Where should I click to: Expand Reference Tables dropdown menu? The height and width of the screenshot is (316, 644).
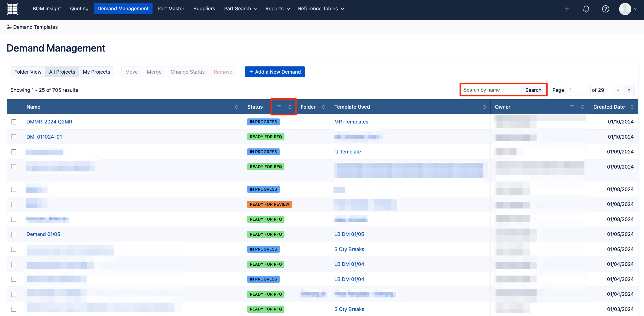tap(321, 9)
